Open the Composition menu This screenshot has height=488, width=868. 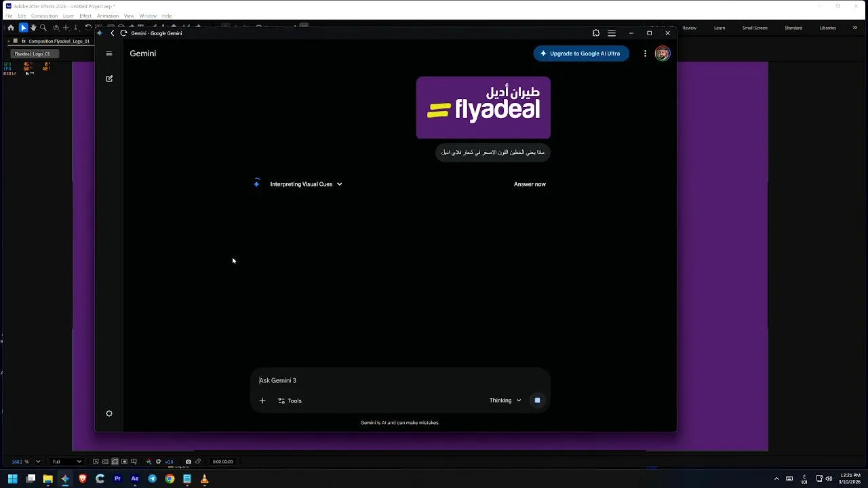coord(44,16)
